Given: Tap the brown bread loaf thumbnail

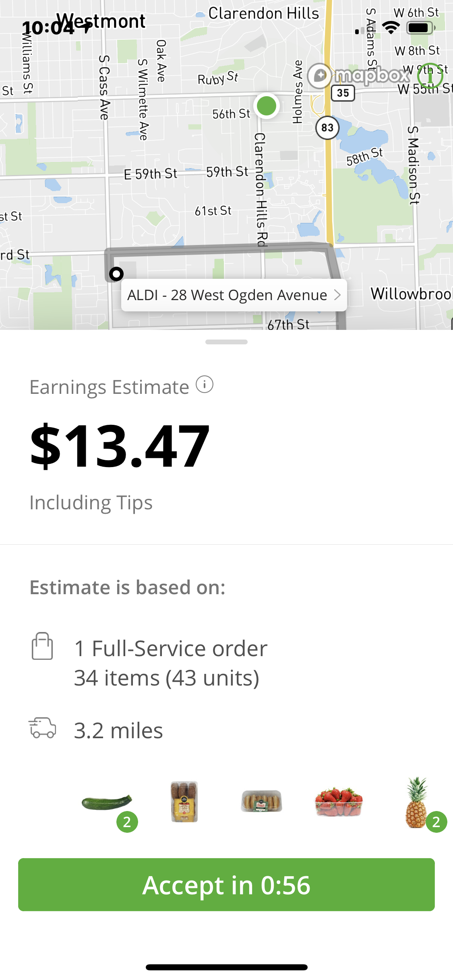Looking at the screenshot, I should [x=184, y=802].
